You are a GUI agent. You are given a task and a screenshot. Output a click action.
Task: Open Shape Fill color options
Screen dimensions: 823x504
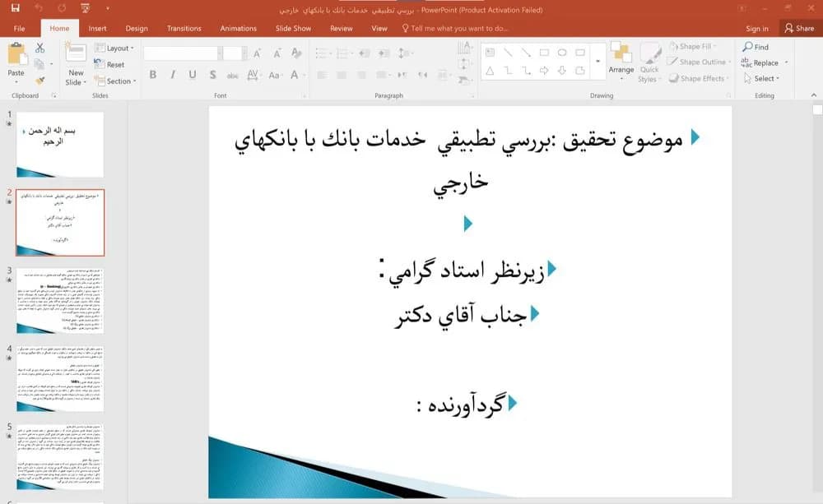pos(693,46)
